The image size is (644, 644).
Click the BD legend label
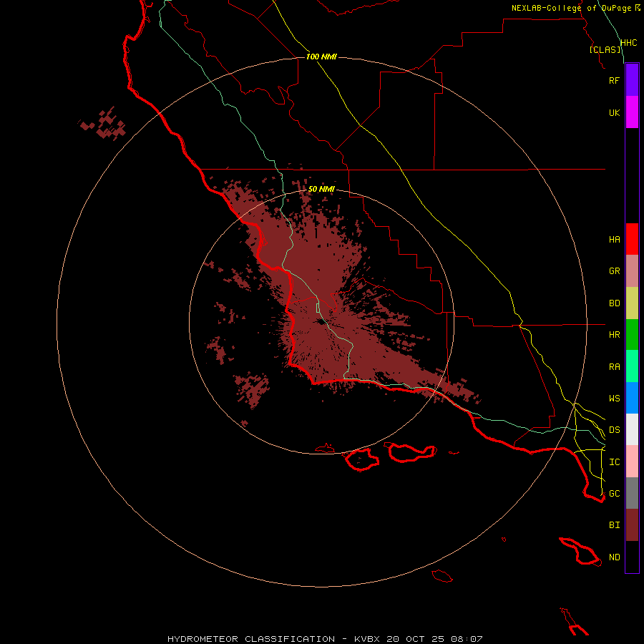(614, 303)
